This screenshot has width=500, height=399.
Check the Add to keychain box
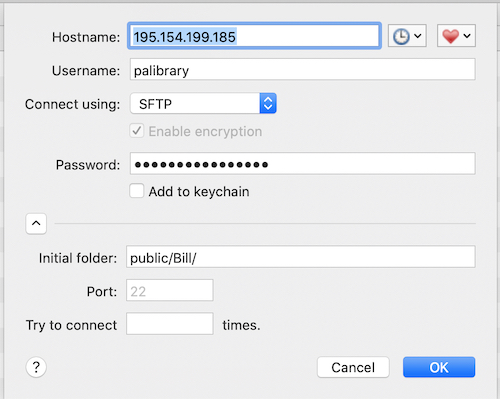pos(137,191)
